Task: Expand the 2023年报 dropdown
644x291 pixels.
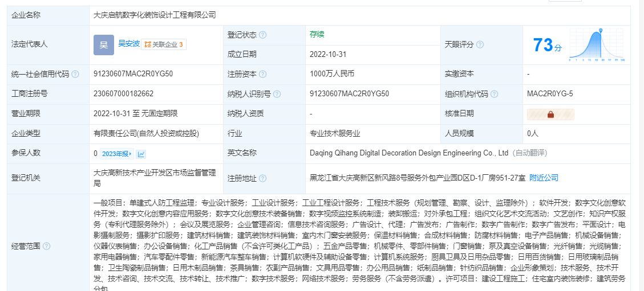Action: 116,154
